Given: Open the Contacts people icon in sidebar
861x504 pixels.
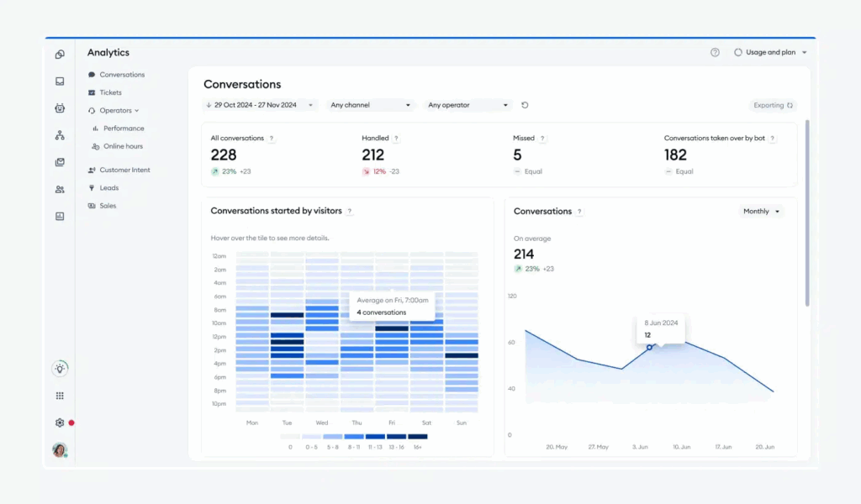Looking at the screenshot, I should click(x=60, y=189).
